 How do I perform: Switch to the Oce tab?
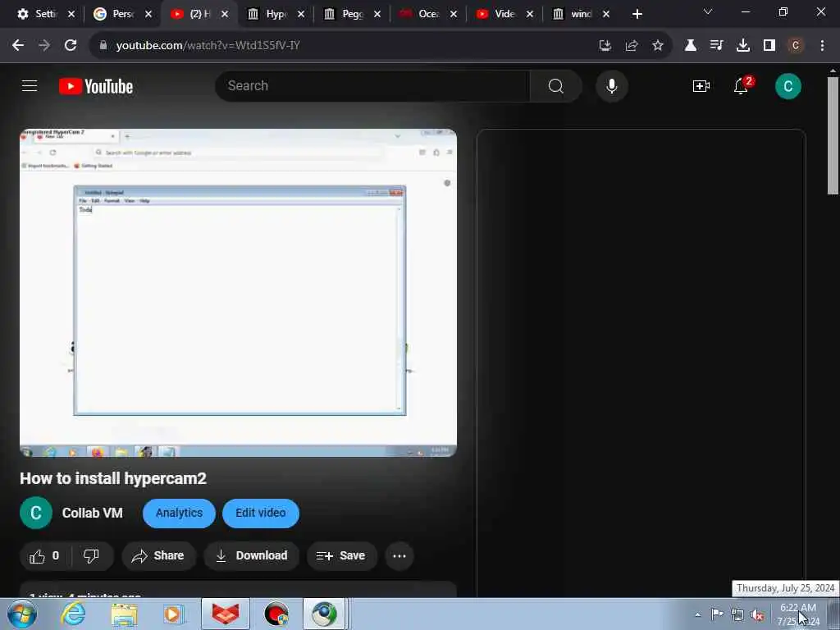tap(421, 14)
